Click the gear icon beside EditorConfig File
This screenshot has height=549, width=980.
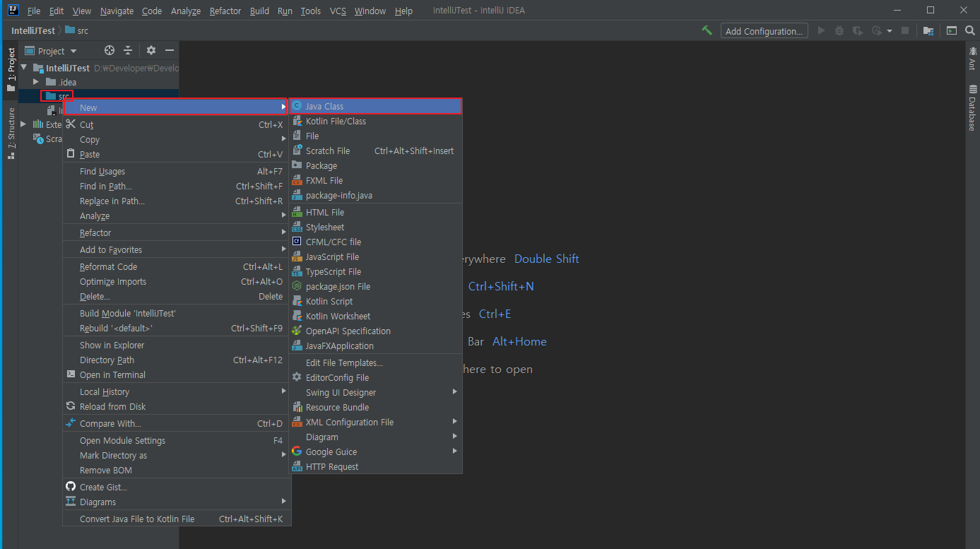pos(297,377)
